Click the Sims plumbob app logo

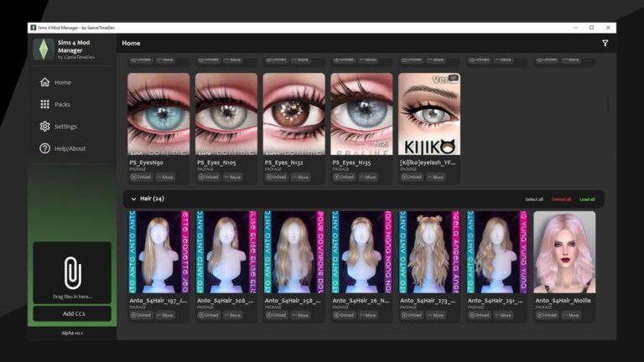[44, 49]
